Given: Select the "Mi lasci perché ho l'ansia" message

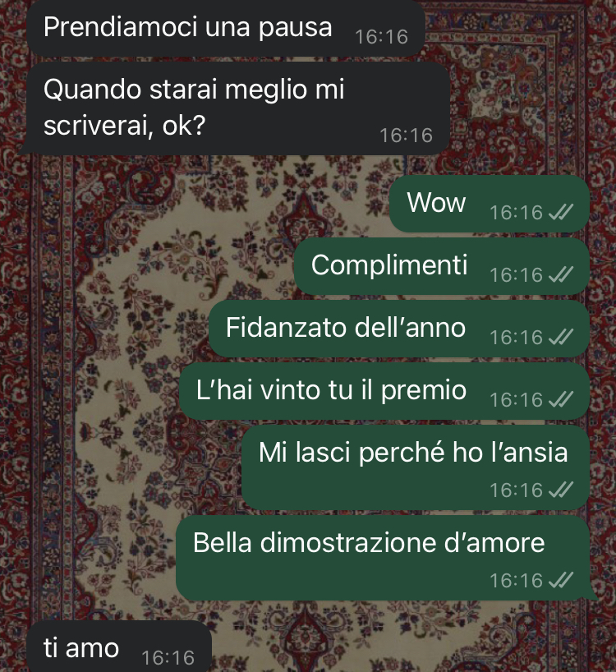Looking at the screenshot, I should coord(416,467).
